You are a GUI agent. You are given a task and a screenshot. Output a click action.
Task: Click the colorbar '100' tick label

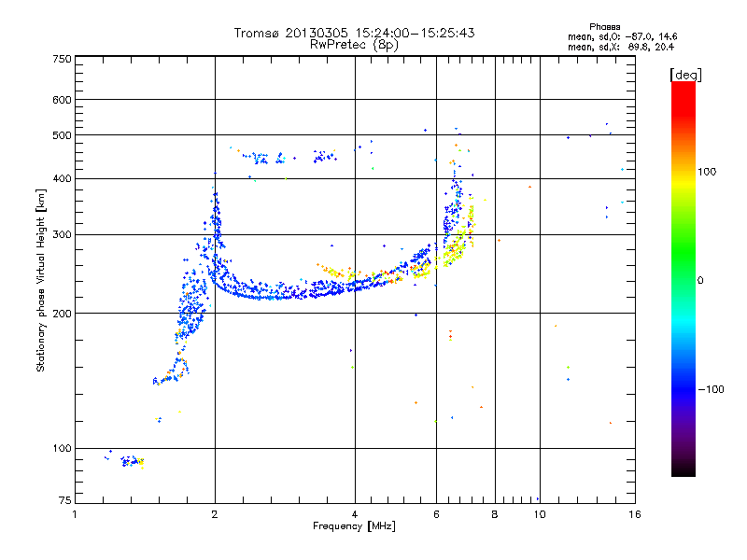pos(707,172)
